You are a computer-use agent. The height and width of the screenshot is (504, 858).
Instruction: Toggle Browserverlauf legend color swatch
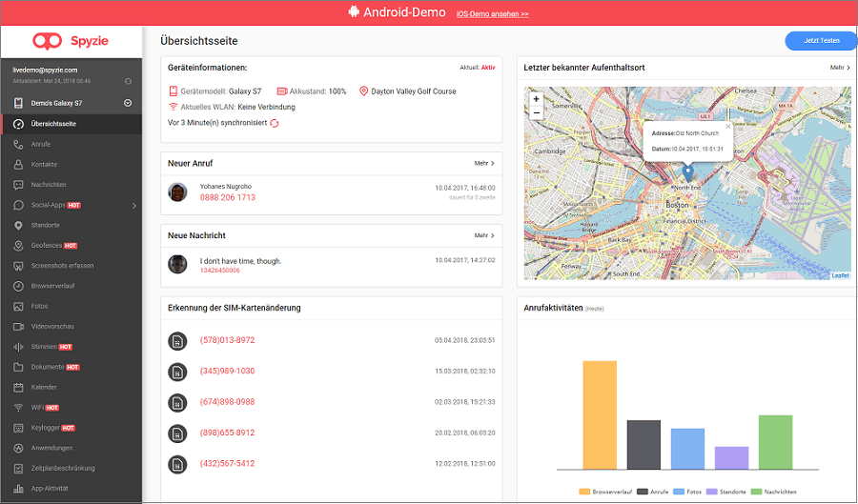pos(584,492)
